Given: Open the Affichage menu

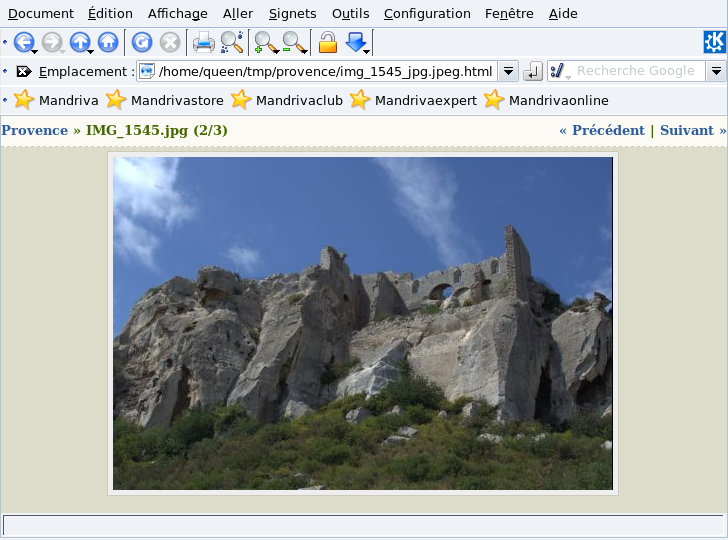Looking at the screenshot, I should pos(177,13).
